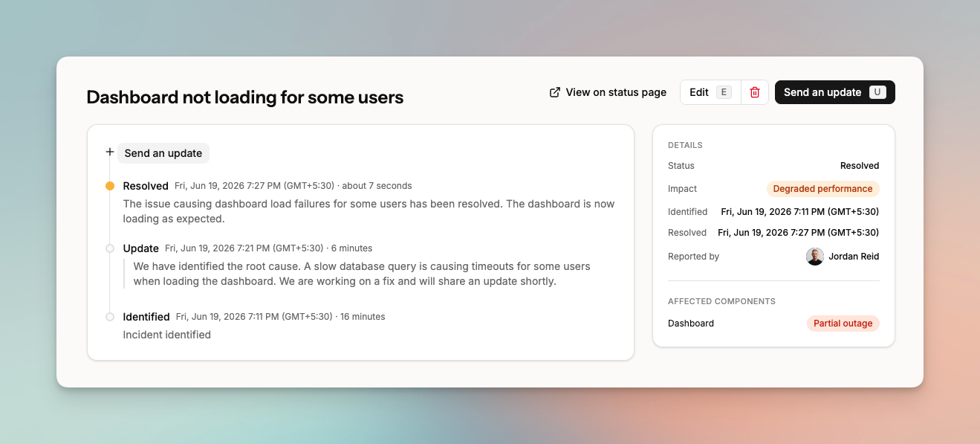The width and height of the screenshot is (980, 444).
Task: Click the Send an update button in the timeline
Action: point(163,153)
